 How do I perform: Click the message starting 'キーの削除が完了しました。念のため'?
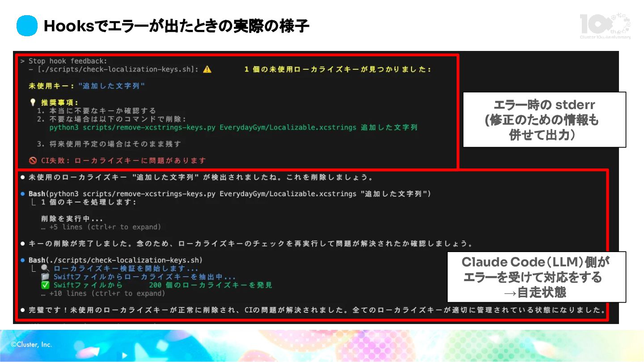[x=251, y=244]
